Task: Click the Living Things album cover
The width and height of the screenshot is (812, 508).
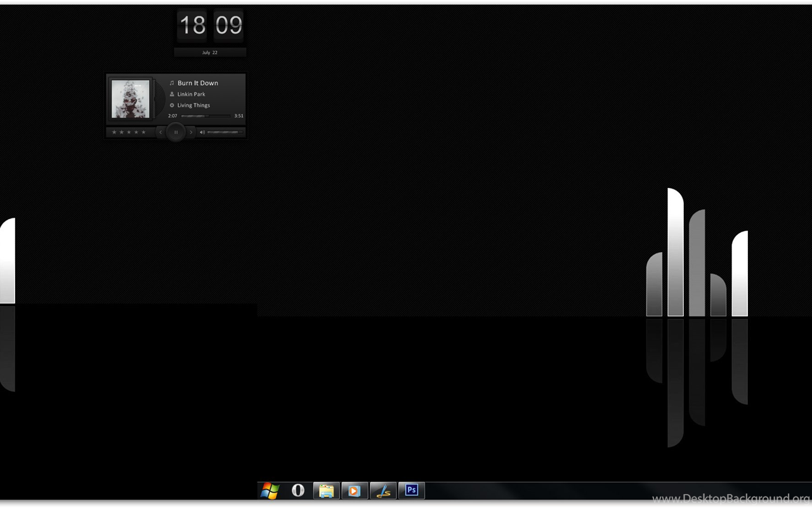Action: click(131, 98)
